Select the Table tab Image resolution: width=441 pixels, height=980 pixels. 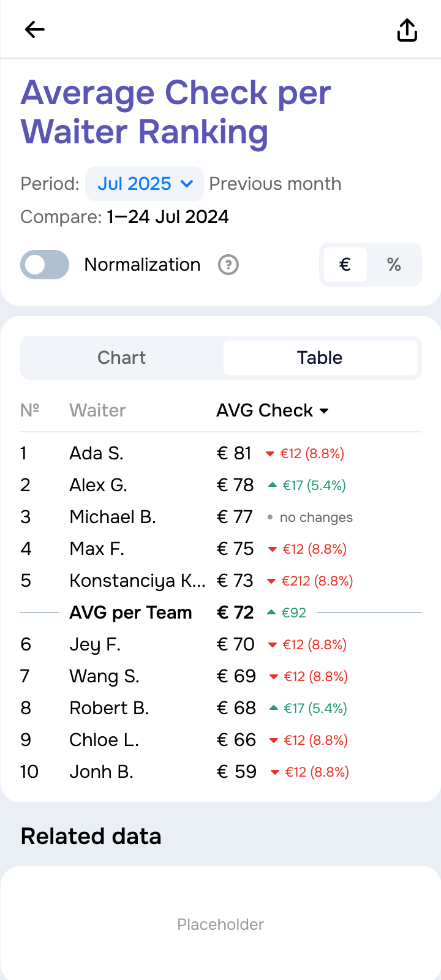(x=320, y=358)
